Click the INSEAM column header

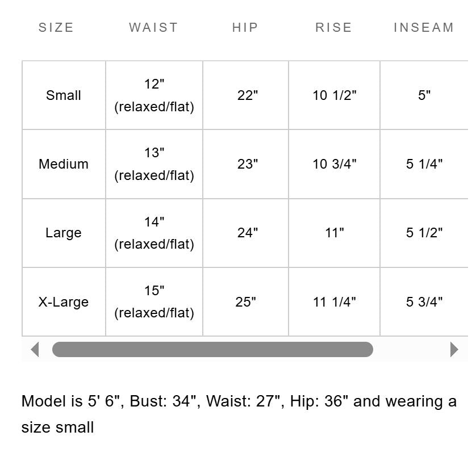pyautogui.click(x=424, y=27)
